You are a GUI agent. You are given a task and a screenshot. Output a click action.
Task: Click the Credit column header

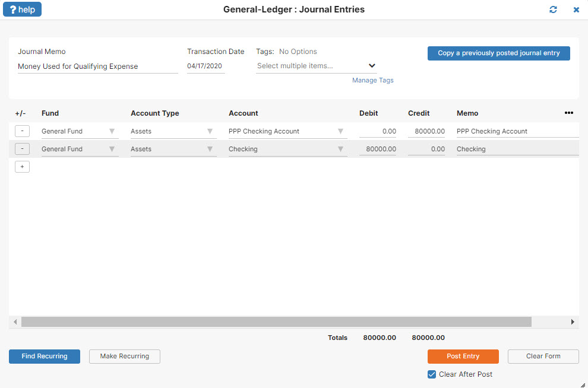(x=419, y=113)
